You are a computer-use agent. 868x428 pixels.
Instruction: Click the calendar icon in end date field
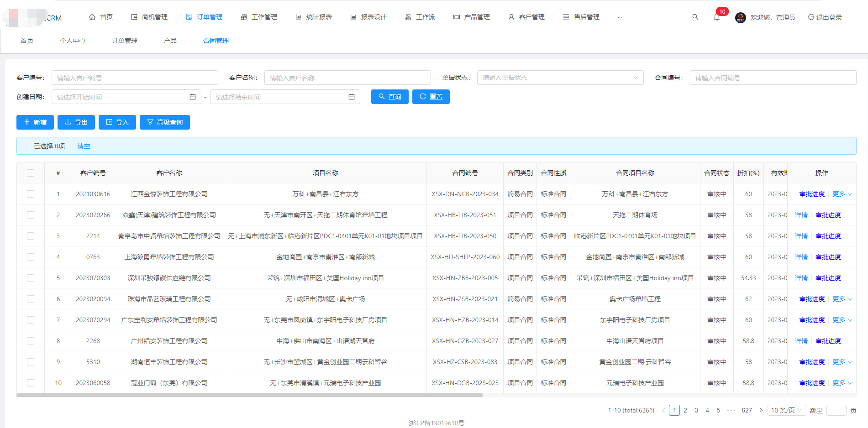click(x=352, y=97)
